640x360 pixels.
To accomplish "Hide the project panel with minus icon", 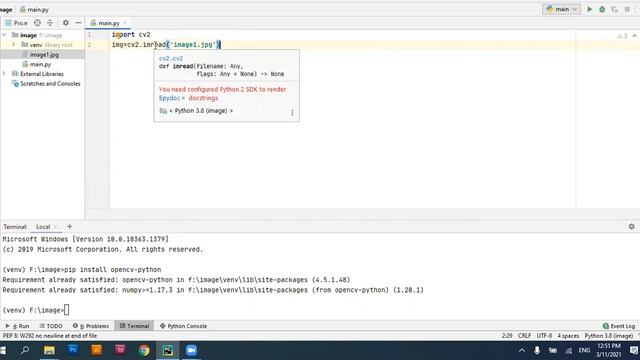I will (78, 23).
